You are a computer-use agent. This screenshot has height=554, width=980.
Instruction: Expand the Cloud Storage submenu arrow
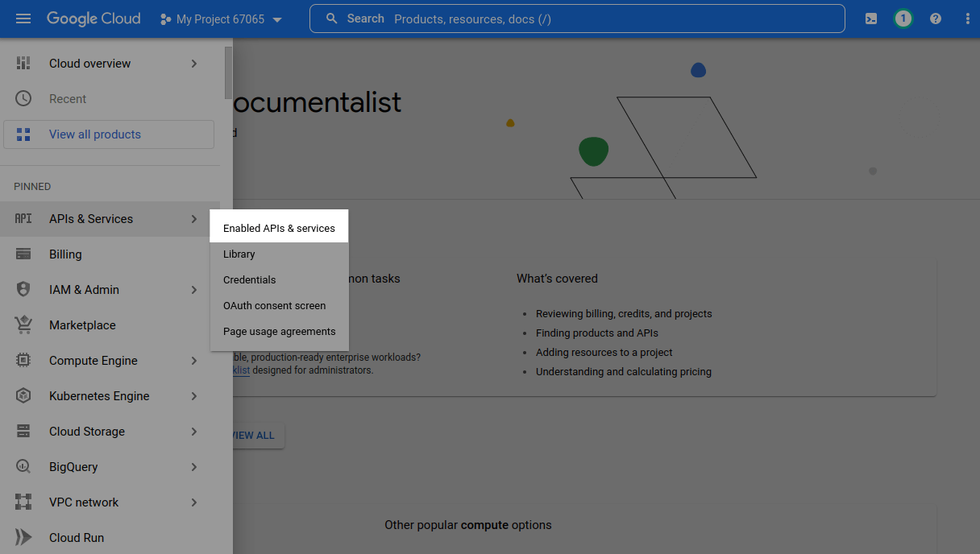point(194,432)
